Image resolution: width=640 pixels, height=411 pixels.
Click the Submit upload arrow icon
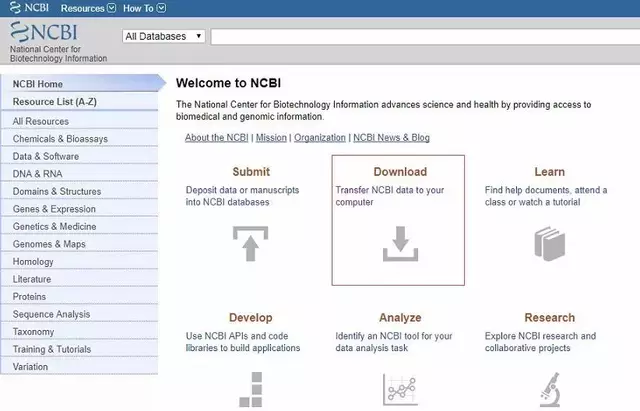pyautogui.click(x=250, y=244)
